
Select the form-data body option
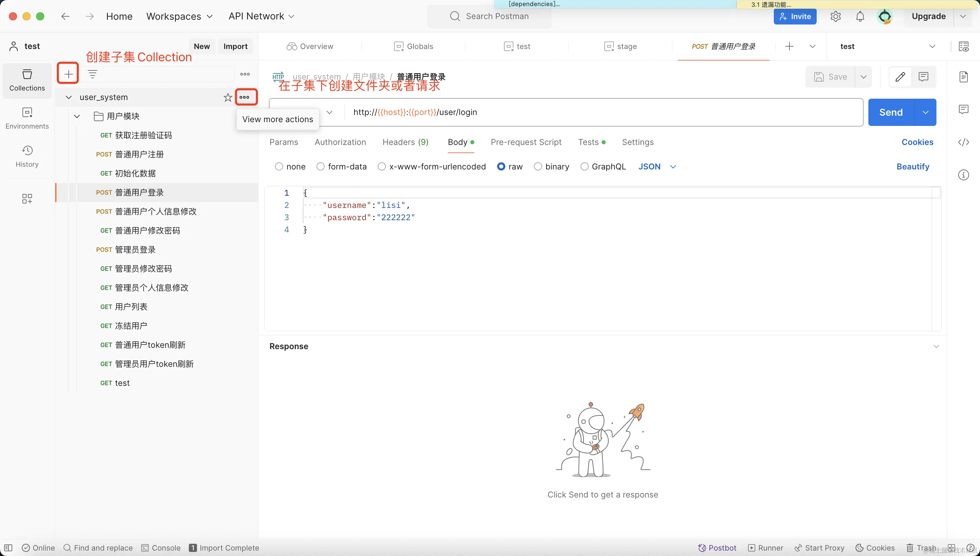click(321, 166)
